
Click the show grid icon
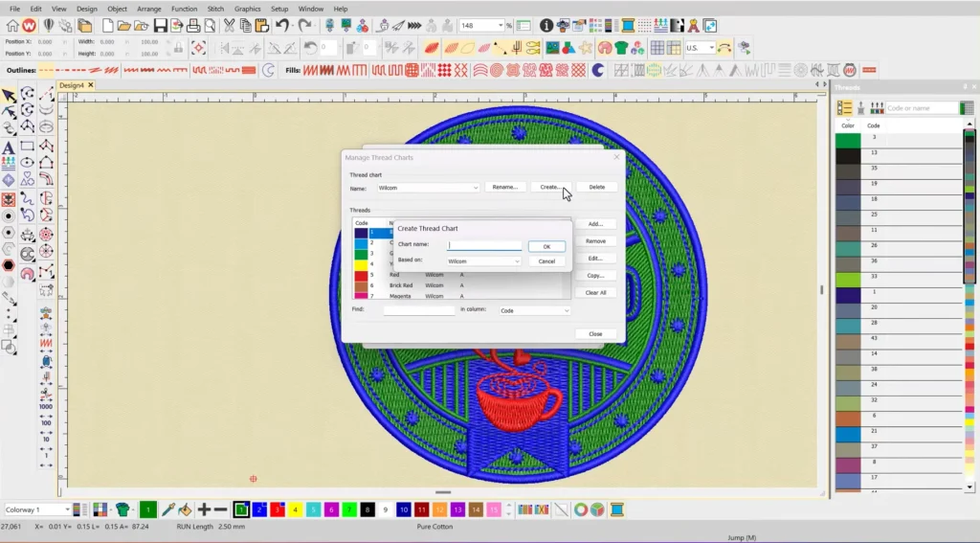point(657,48)
